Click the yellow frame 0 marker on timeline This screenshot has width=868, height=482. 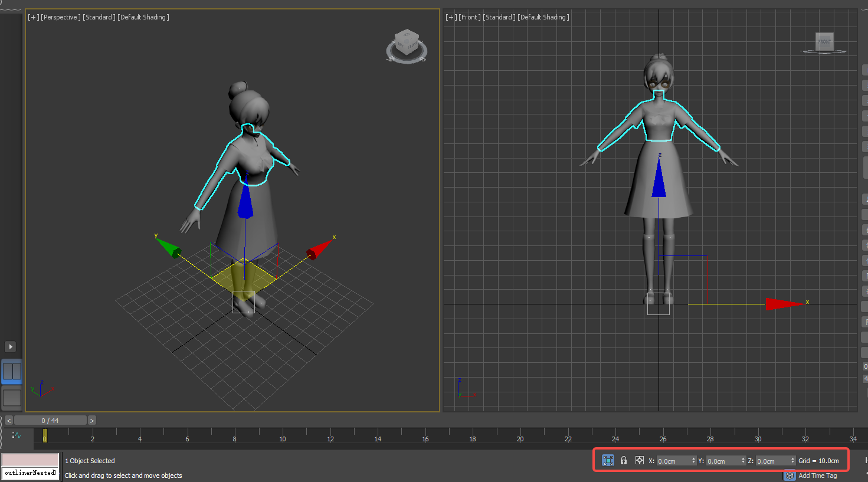45,435
